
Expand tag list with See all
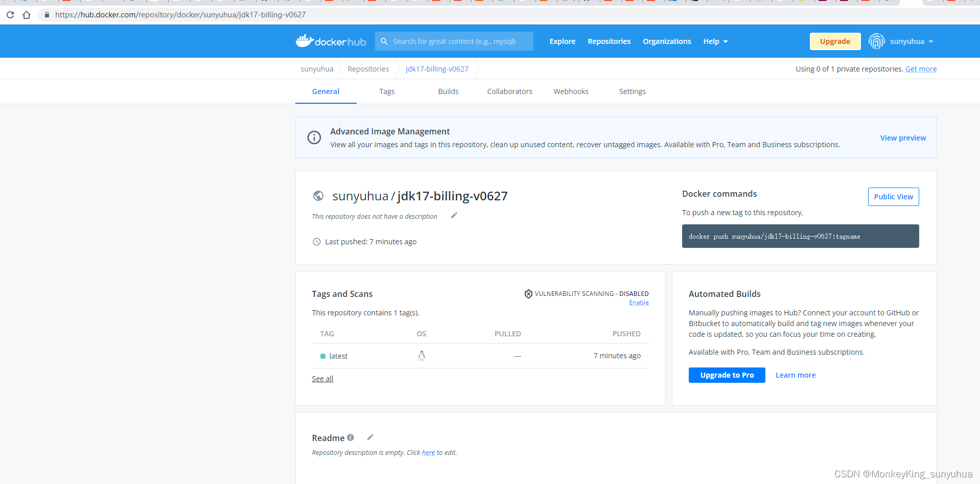(x=322, y=378)
